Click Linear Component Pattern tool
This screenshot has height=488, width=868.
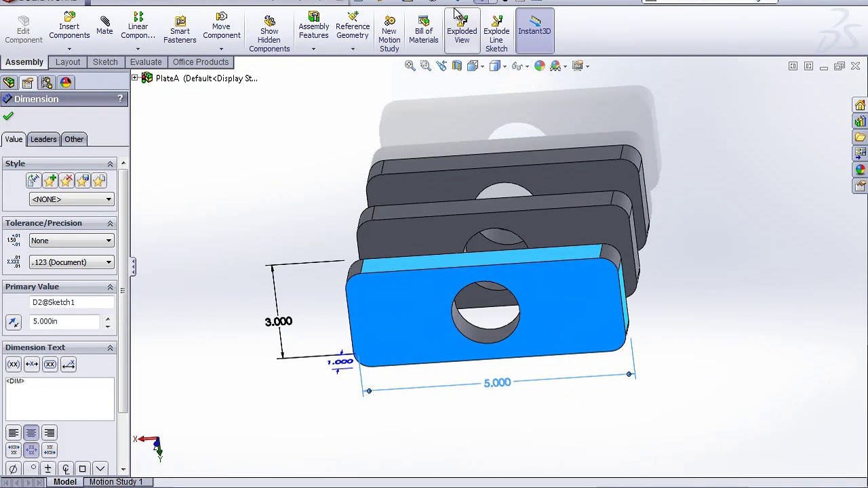(138, 27)
